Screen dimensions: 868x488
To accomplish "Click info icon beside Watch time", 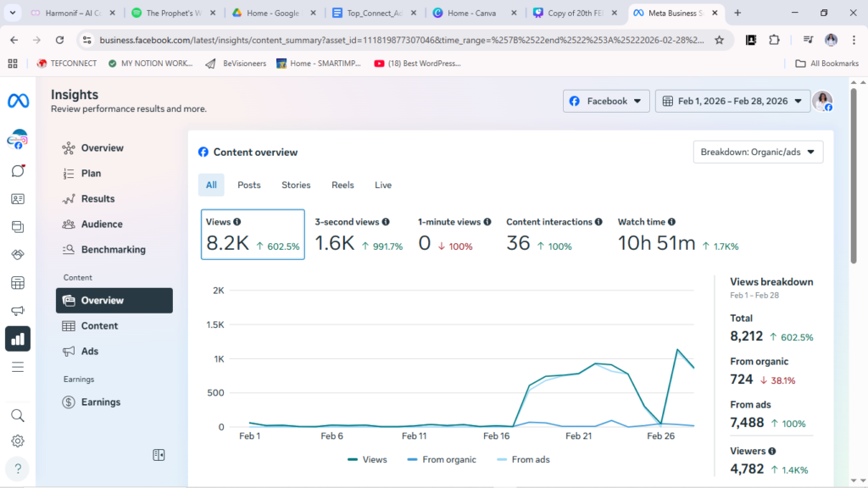I will tap(671, 222).
